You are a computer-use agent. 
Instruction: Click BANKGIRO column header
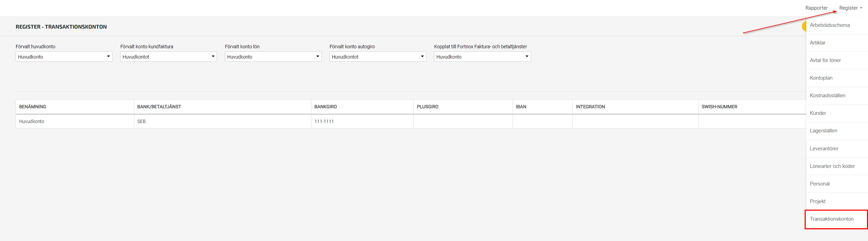(362, 107)
